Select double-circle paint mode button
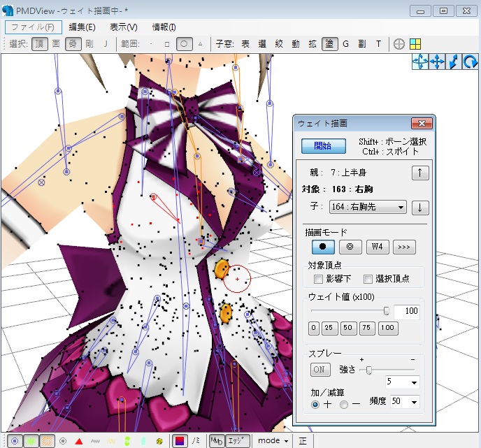The width and height of the screenshot is (481, 448). [350, 247]
